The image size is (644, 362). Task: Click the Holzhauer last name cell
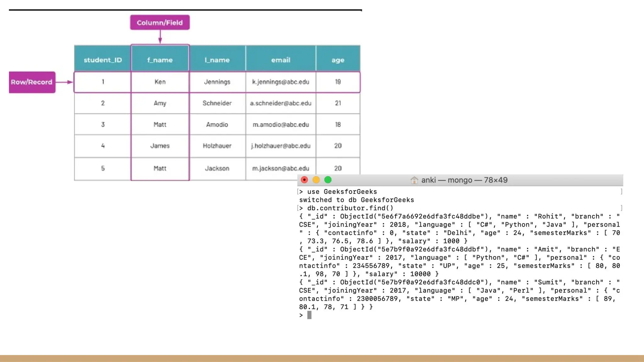[x=217, y=146]
